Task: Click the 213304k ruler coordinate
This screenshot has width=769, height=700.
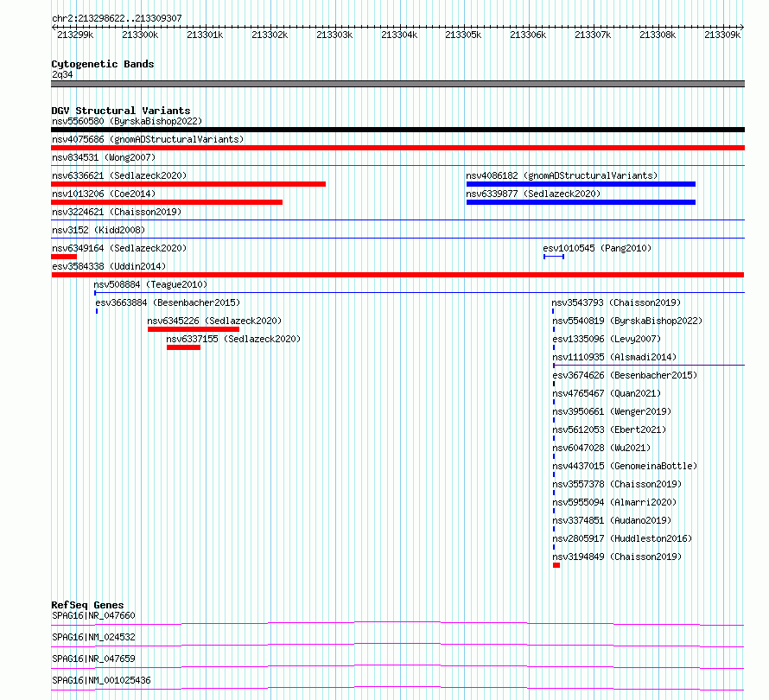Action: (398, 35)
